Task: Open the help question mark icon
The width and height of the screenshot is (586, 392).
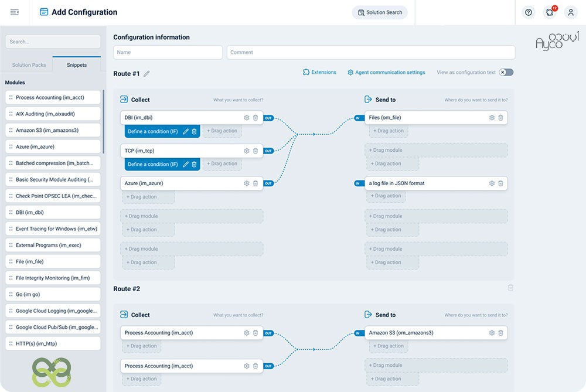Action: [x=529, y=12]
